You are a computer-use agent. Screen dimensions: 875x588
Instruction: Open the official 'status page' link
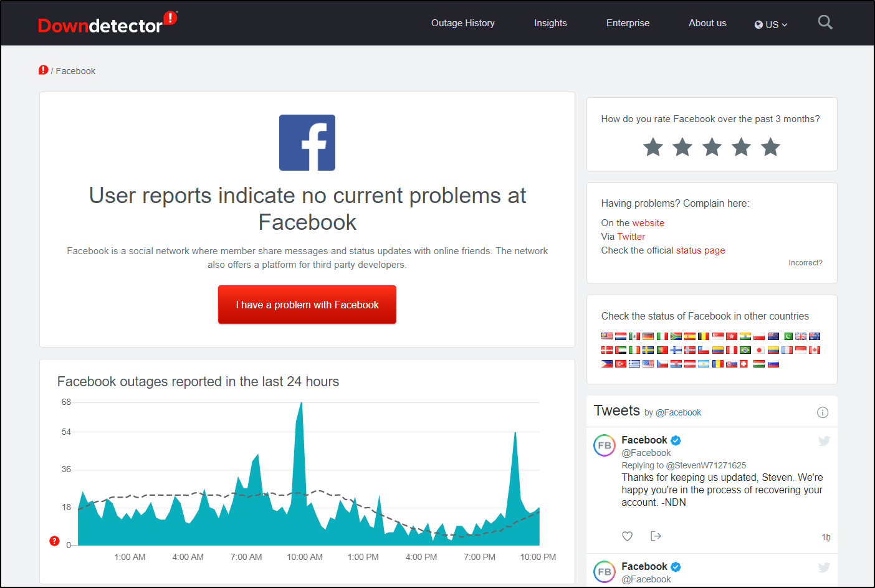[700, 250]
